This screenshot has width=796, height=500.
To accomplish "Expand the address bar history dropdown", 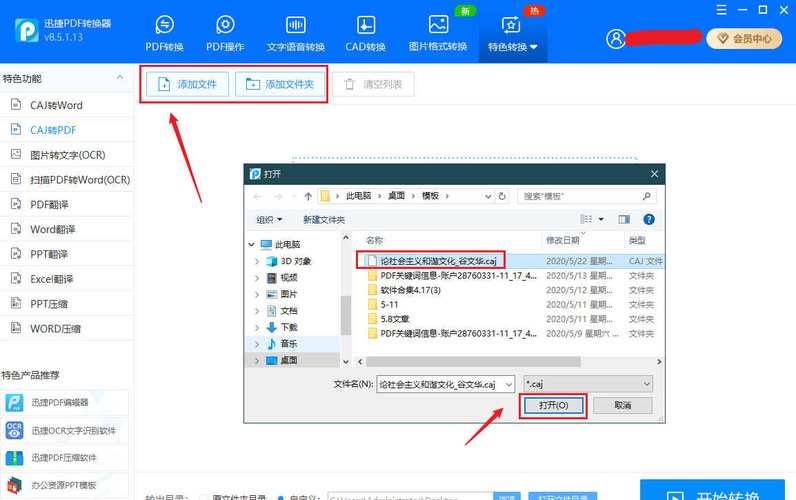I will [488, 196].
